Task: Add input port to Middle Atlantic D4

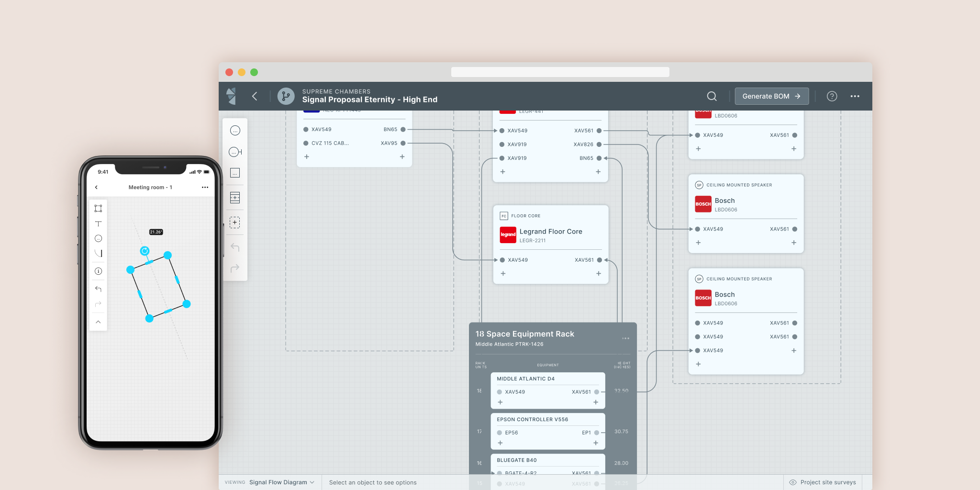Action: pos(500,402)
